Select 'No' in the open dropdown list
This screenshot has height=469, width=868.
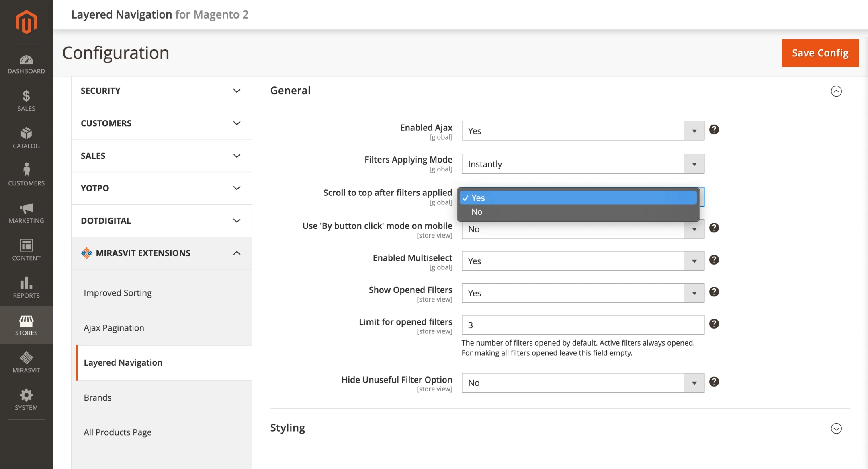477,212
